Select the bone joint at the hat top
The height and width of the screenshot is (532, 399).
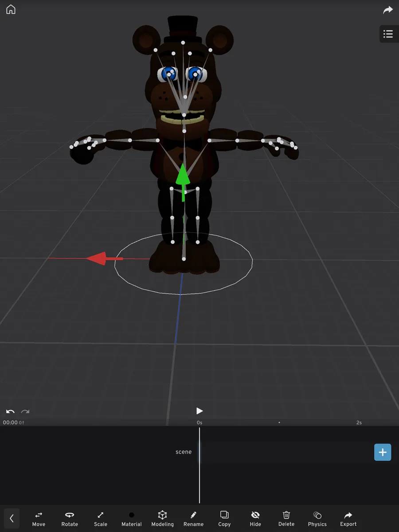tap(183, 43)
